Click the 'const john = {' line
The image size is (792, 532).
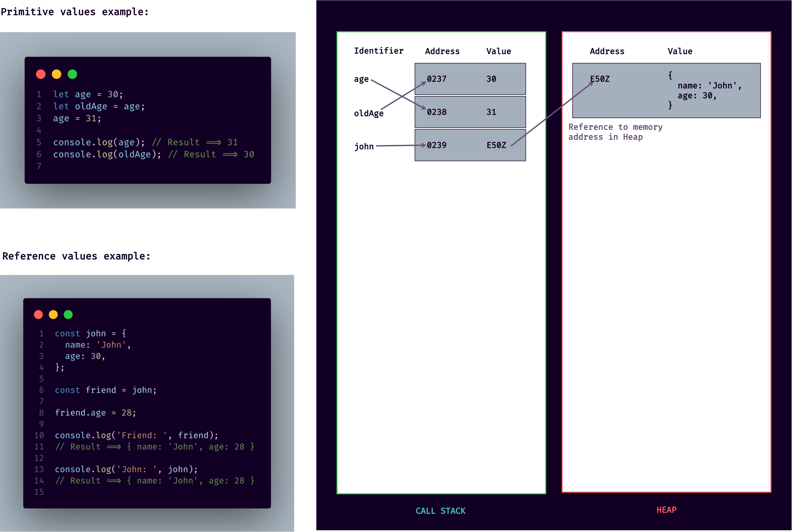pos(91,334)
